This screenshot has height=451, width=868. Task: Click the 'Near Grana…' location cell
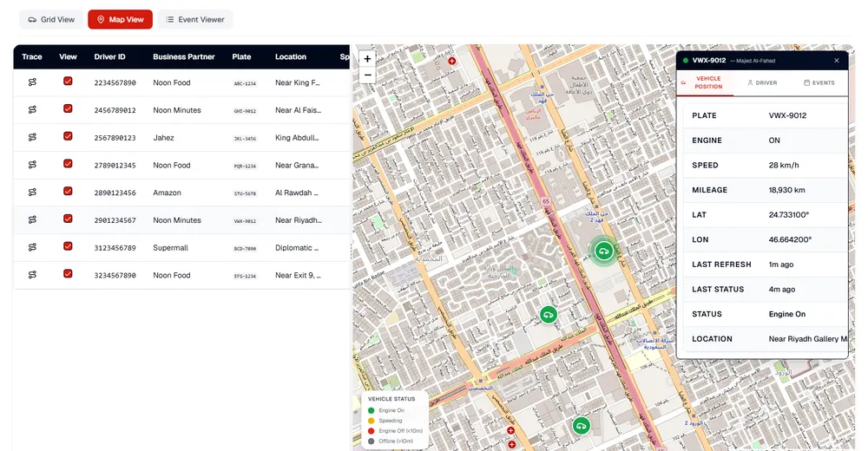coord(297,165)
